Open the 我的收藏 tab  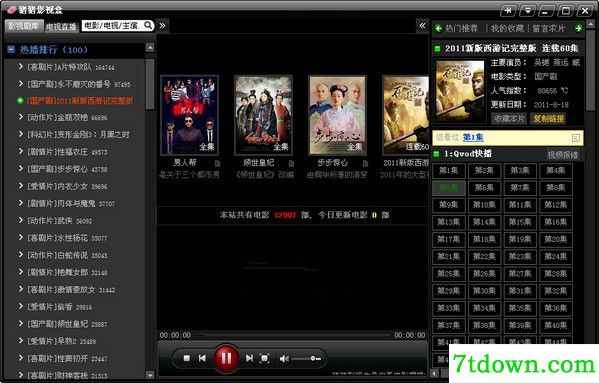[507, 28]
